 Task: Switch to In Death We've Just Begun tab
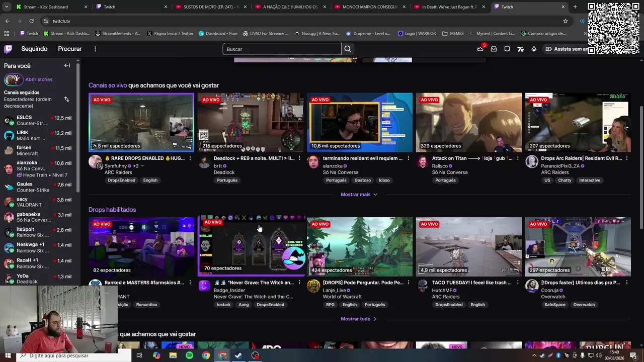coord(449,7)
